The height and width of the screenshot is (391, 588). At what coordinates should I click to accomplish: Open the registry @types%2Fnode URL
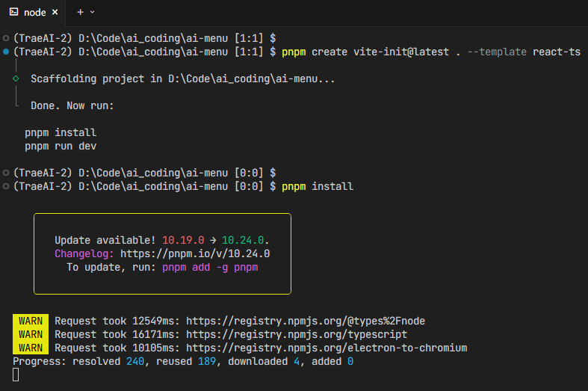306,321
